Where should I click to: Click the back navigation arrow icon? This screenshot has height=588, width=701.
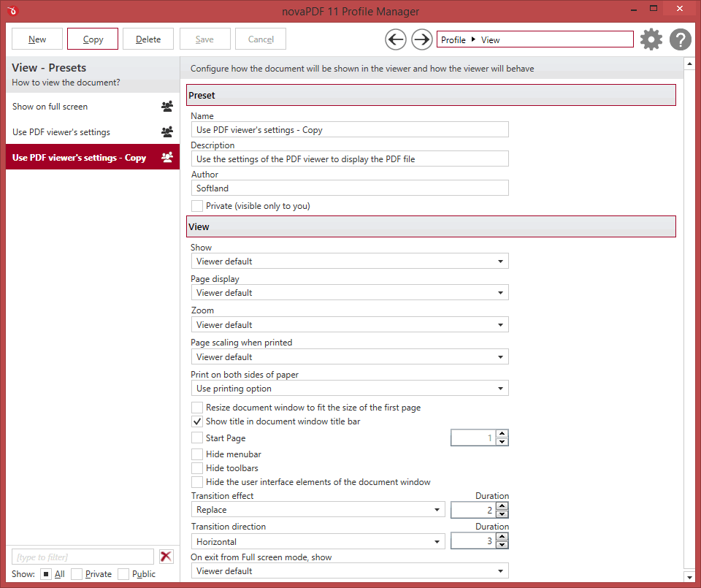pyautogui.click(x=396, y=39)
